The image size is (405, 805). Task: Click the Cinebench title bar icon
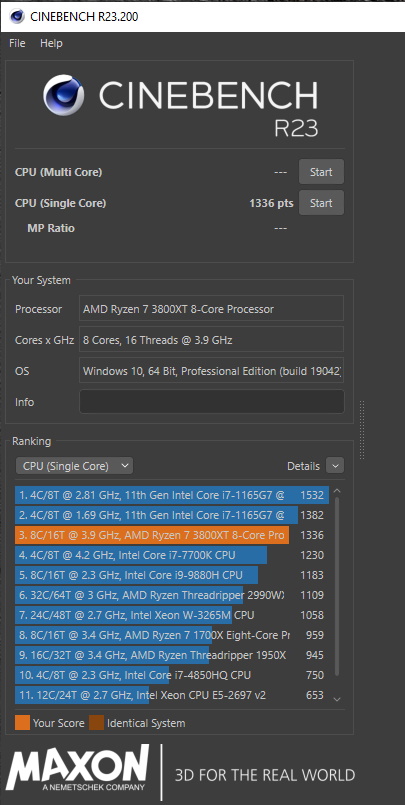(17, 16)
